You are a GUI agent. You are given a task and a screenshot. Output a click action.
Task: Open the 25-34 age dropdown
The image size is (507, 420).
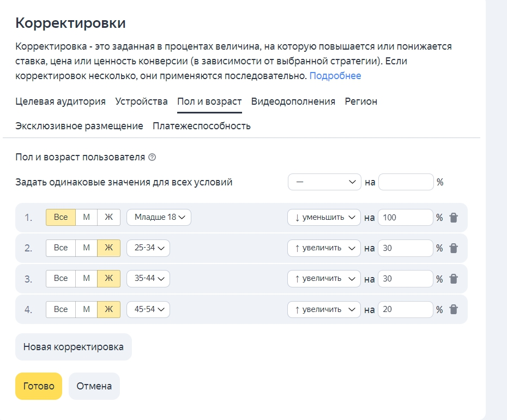coord(148,248)
